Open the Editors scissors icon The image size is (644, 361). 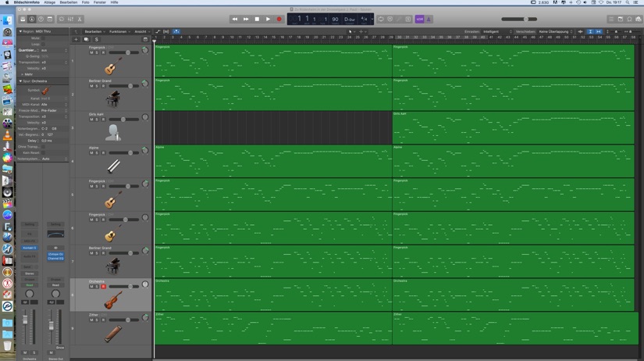point(80,20)
